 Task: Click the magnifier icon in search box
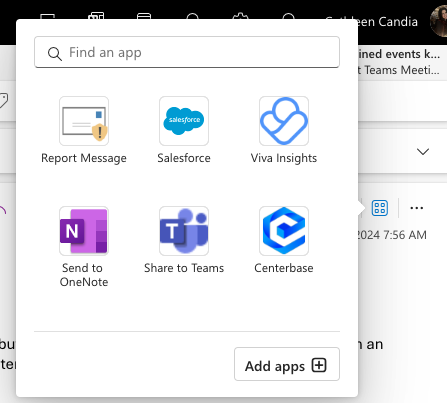pos(55,53)
